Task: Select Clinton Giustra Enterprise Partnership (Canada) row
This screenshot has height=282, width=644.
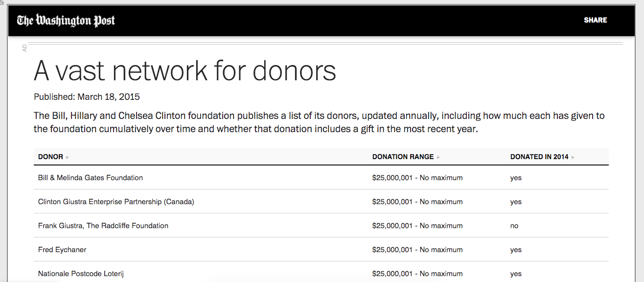Action: [321, 202]
